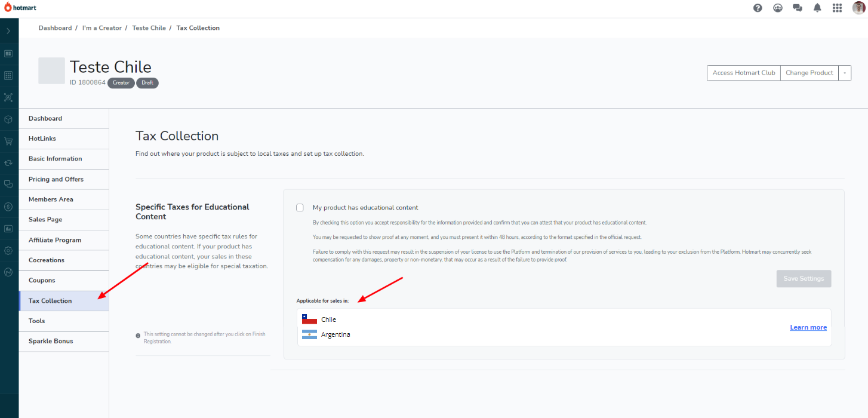Click 'Specific Taxes for Educational Content' heading

(193, 211)
